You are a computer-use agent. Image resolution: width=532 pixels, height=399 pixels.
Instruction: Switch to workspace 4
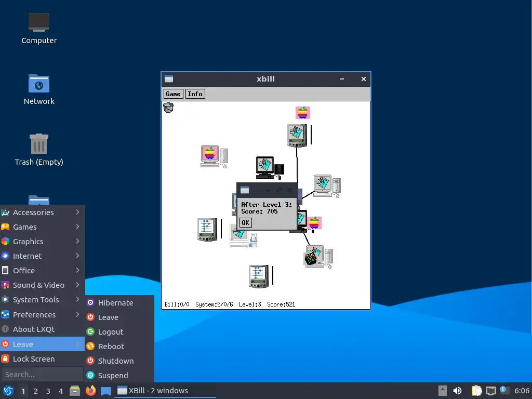tap(61, 391)
